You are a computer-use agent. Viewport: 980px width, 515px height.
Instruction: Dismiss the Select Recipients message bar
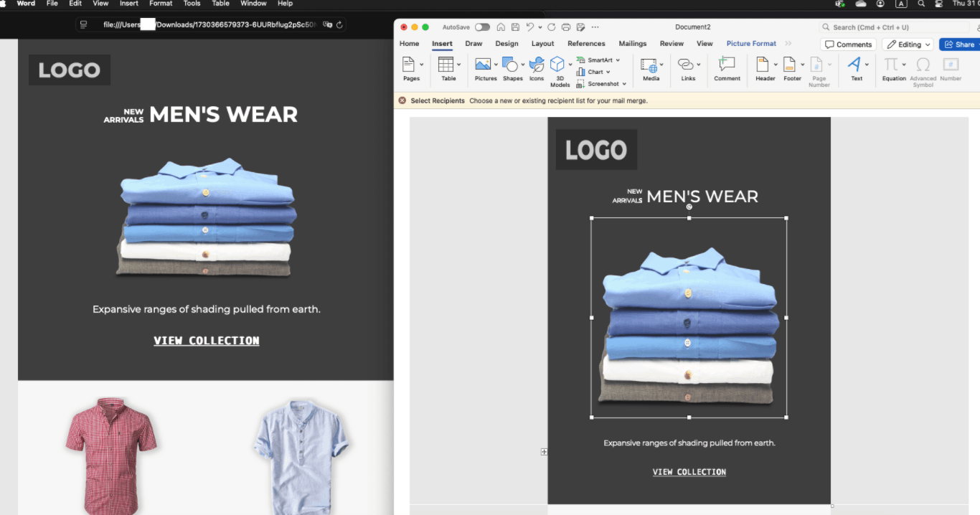402,100
